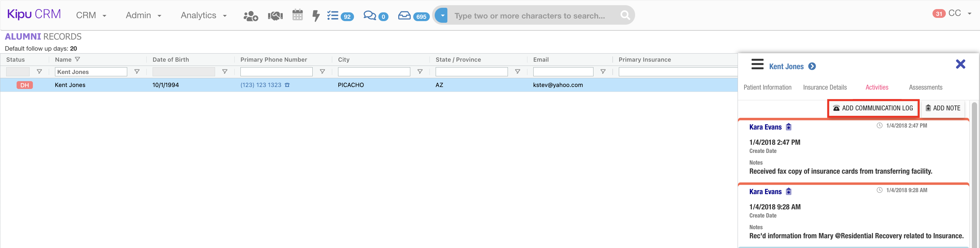Click the Add Communication Log button
Screen dimensions: 980x248
pos(873,108)
